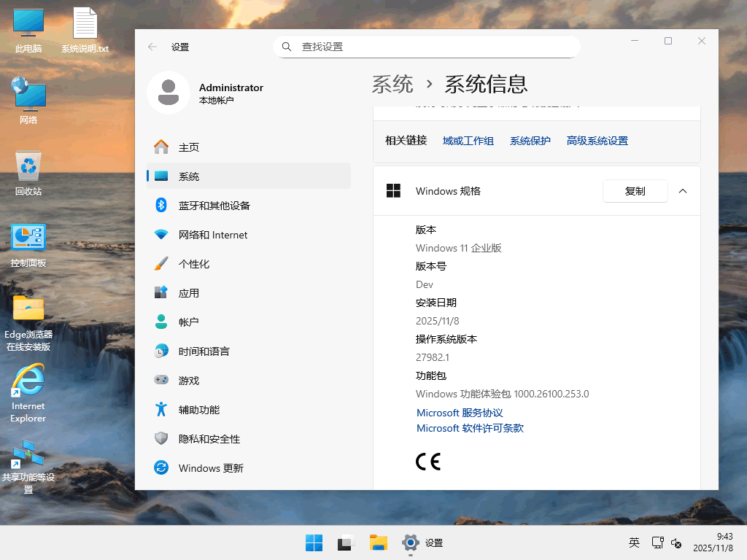Select the 此电脑 desktop icon
The image size is (747, 560).
coord(28,31)
